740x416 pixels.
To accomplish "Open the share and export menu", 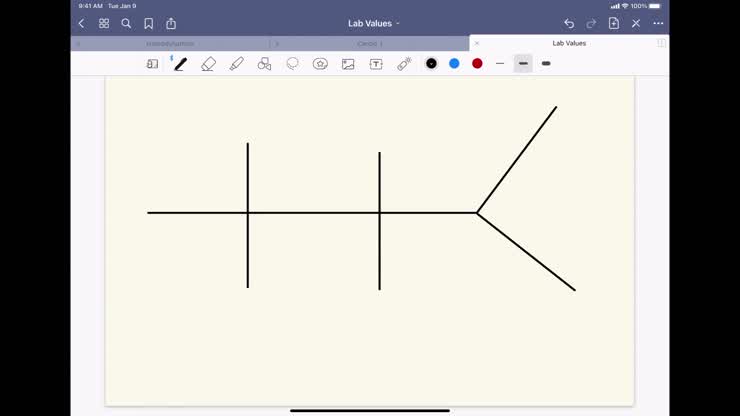I will click(x=171, y=23).
